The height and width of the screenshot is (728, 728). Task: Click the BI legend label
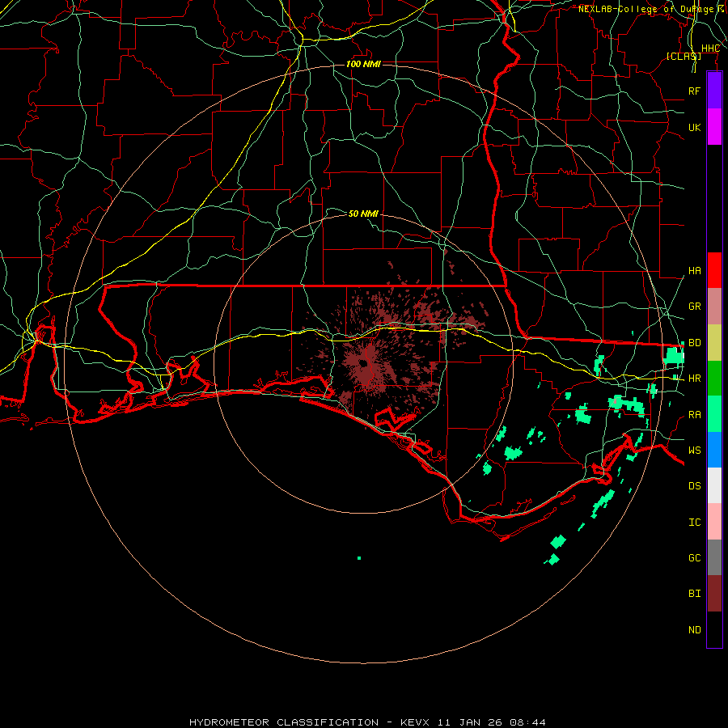click(694, 594)
